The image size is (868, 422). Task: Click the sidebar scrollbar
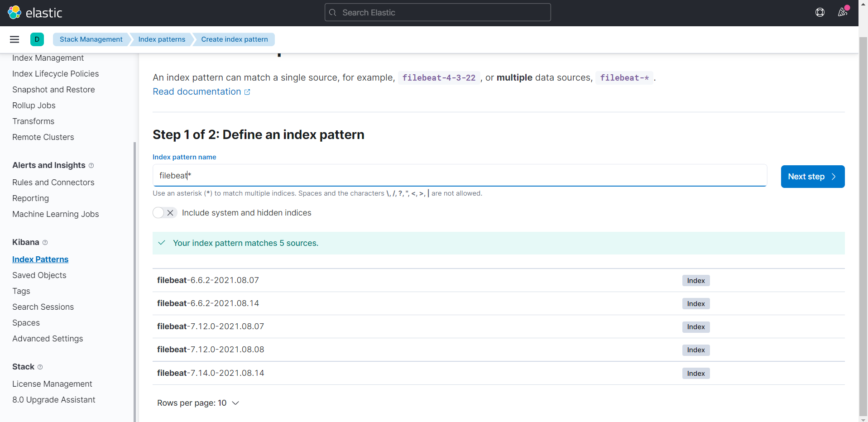134,282
